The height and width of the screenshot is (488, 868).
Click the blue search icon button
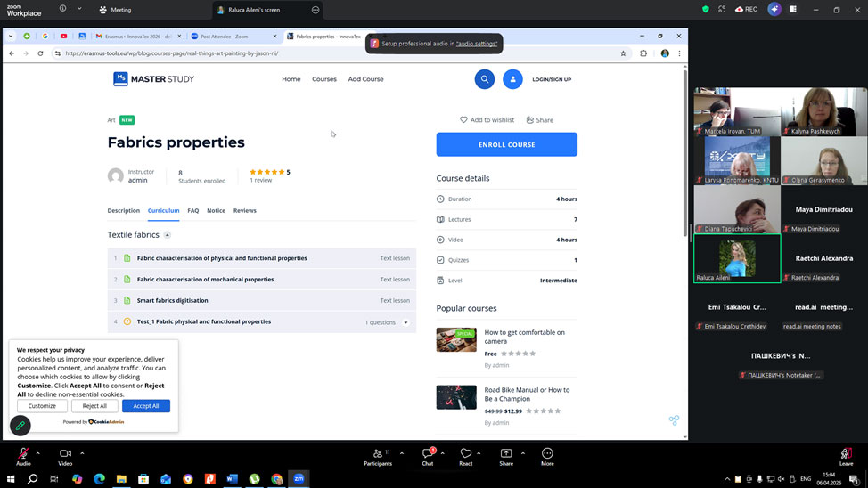[485, 79]
